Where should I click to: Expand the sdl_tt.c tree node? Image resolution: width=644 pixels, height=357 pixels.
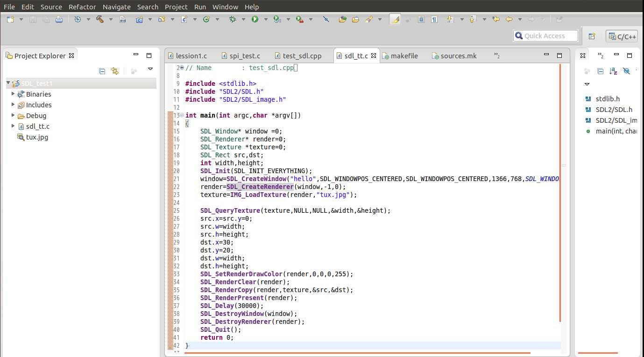click(13, 126)
